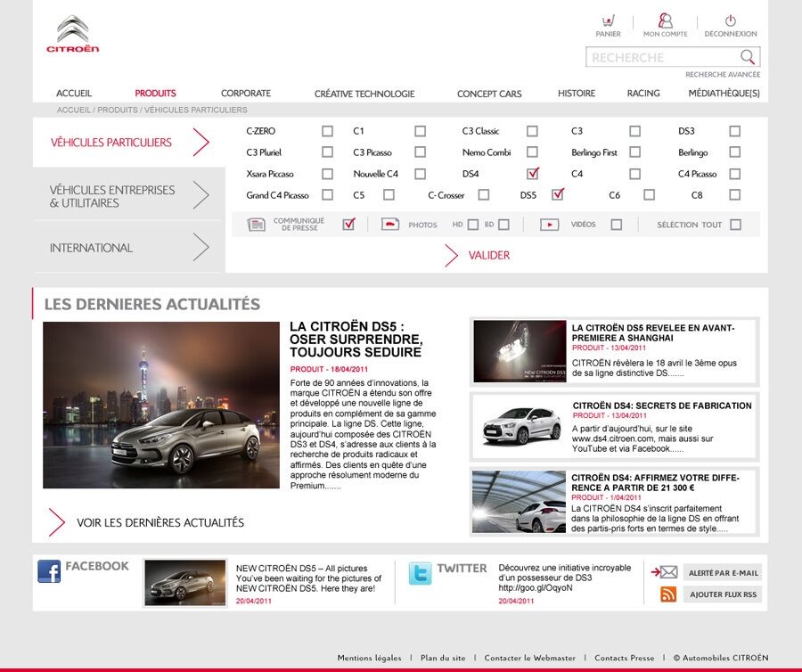Screen dimensions: 802x672
Task: Open Contacts Presse footer link
Action: coord(624,658)
